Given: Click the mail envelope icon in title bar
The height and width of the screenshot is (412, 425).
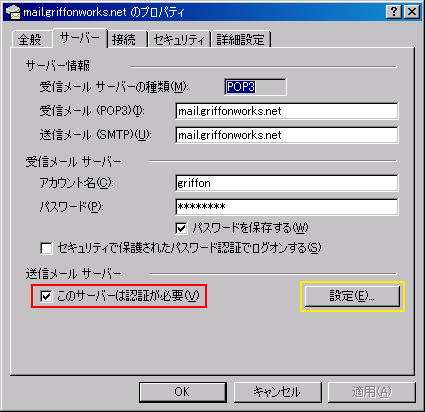Looking at the screenshot, I should 13,12.
